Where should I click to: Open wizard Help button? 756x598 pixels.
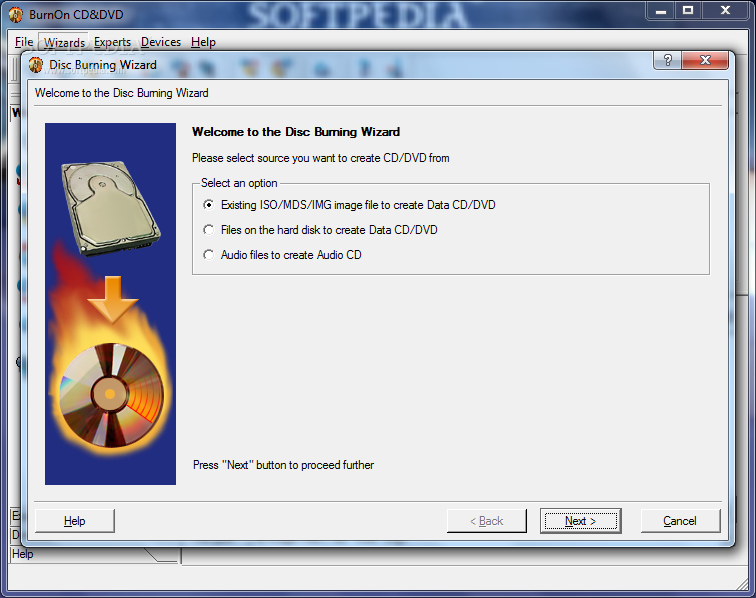pyautogui.click(x=75, y=521)
